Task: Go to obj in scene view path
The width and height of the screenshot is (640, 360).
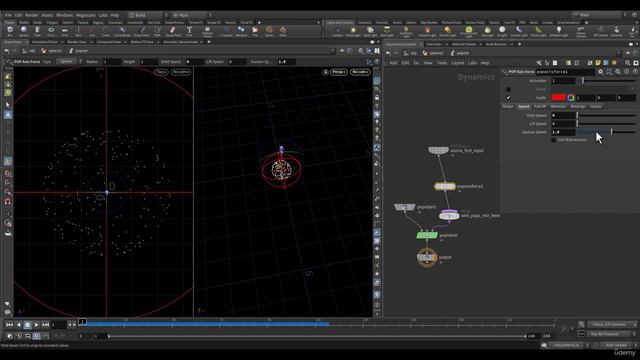Action: coord(28,51)
